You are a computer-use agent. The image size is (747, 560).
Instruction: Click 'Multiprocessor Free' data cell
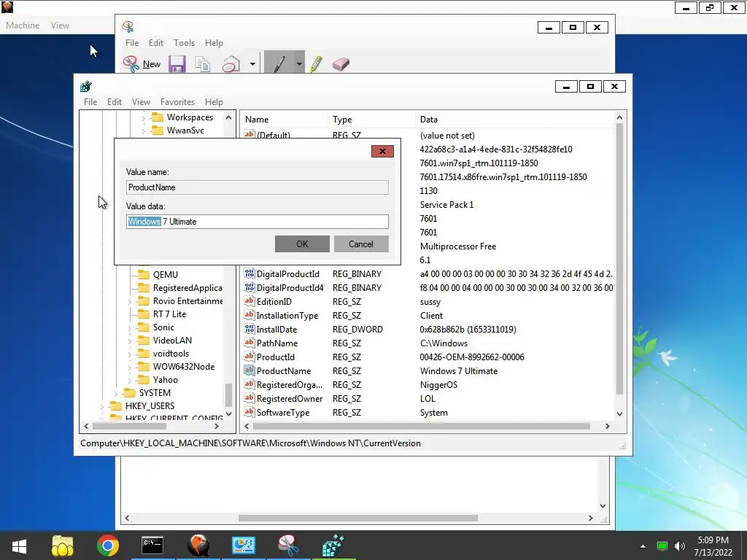point(458,246)
